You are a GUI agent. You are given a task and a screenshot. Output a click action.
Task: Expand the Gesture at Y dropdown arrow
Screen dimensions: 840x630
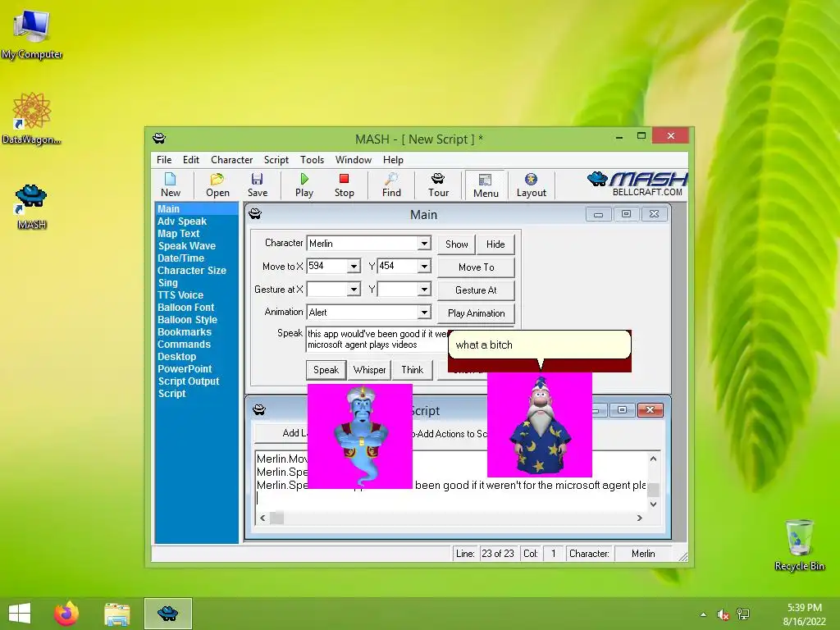coord(424,290)
